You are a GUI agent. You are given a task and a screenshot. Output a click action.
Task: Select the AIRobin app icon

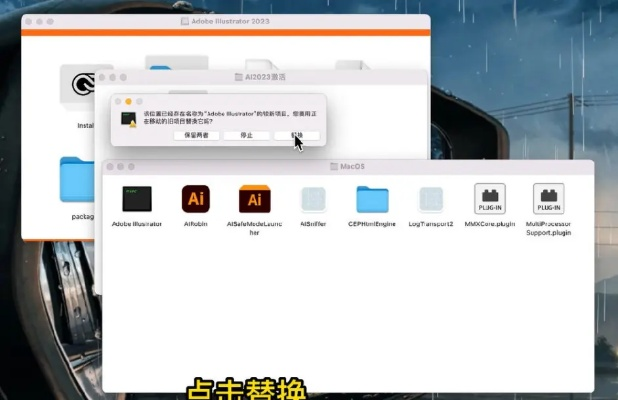click(x=195, y=199)
